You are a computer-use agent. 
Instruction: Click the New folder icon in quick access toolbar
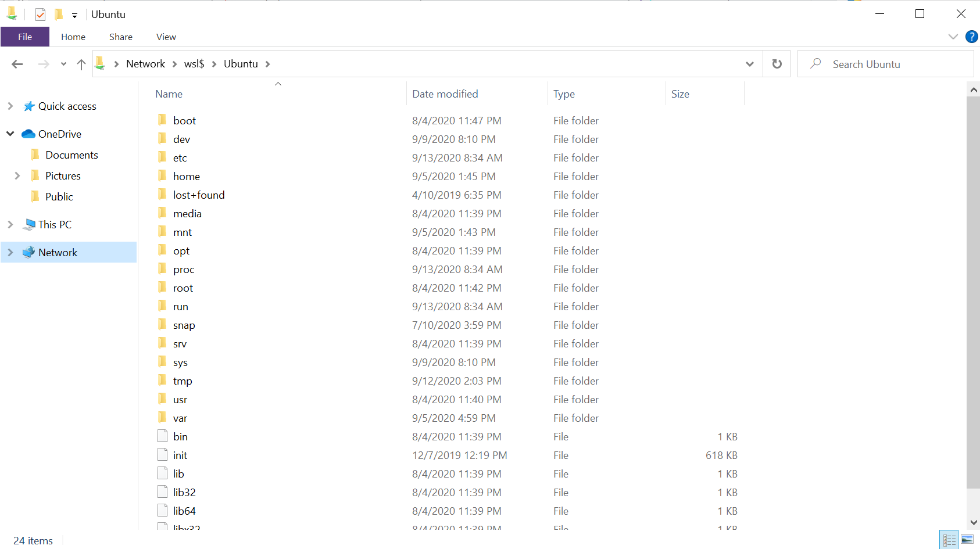[59, 15]
